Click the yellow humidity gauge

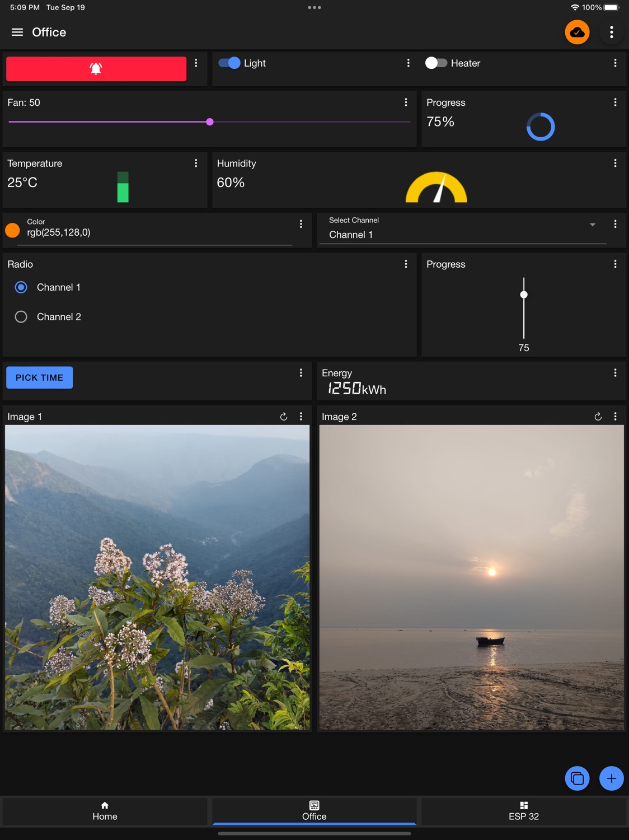click(436, 187)
